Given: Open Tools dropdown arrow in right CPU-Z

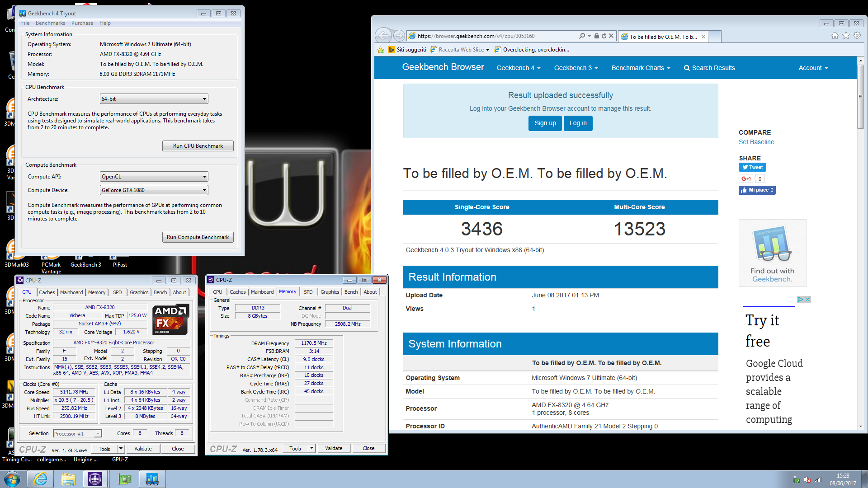Looking at the screenshot, I should tap(311, 448).
